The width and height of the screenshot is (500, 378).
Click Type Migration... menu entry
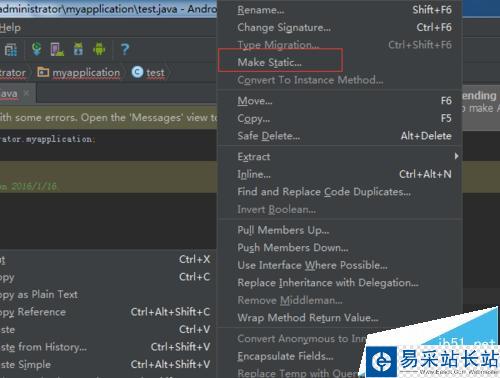click(x=339, y=45)
